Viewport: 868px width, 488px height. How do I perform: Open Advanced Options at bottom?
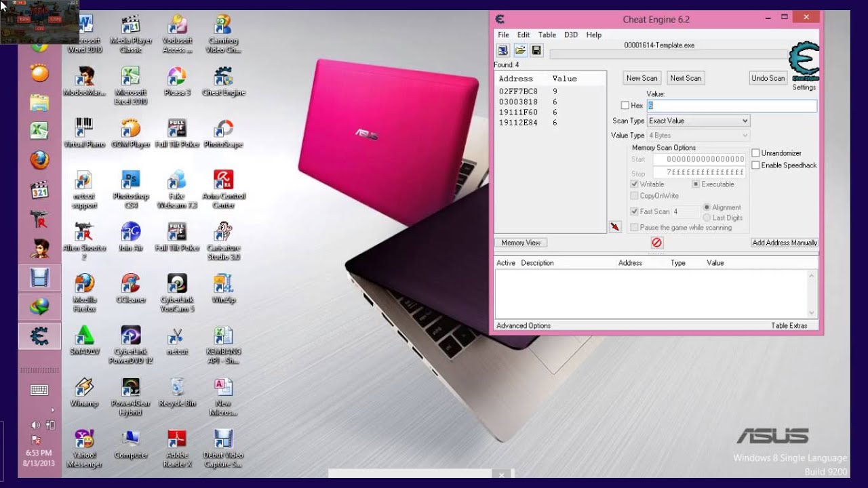tap(524, 326)
